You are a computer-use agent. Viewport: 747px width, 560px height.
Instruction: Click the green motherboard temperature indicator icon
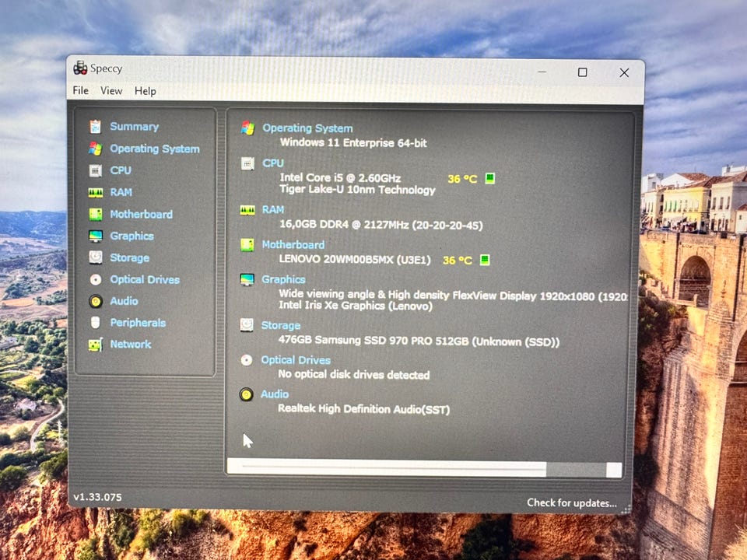click(485, 260)
